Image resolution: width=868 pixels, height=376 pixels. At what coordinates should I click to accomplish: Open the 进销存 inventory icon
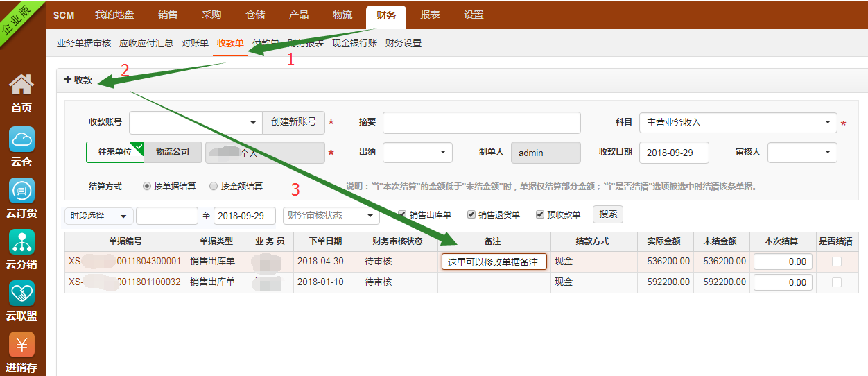point(21,345)
